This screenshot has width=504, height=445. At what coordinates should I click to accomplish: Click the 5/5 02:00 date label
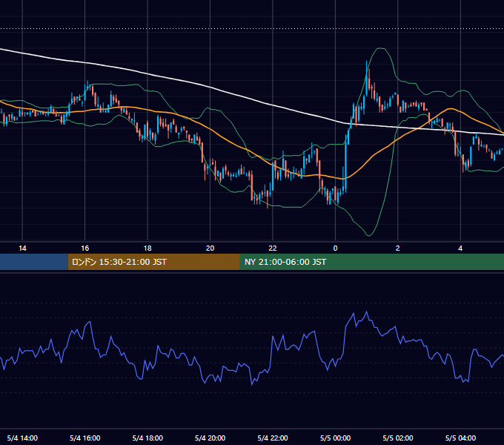(397, 438)
